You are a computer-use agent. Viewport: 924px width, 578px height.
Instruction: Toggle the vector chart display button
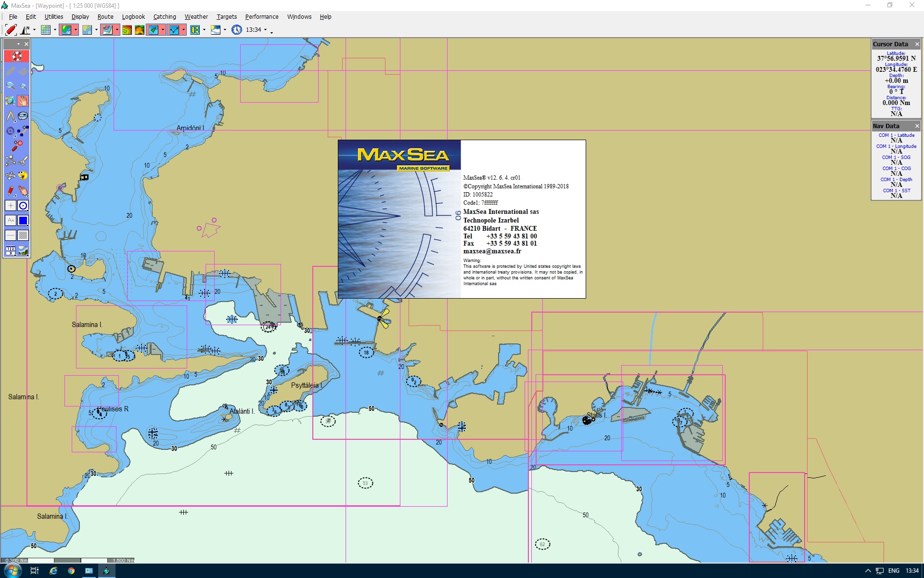coord(66,30)
